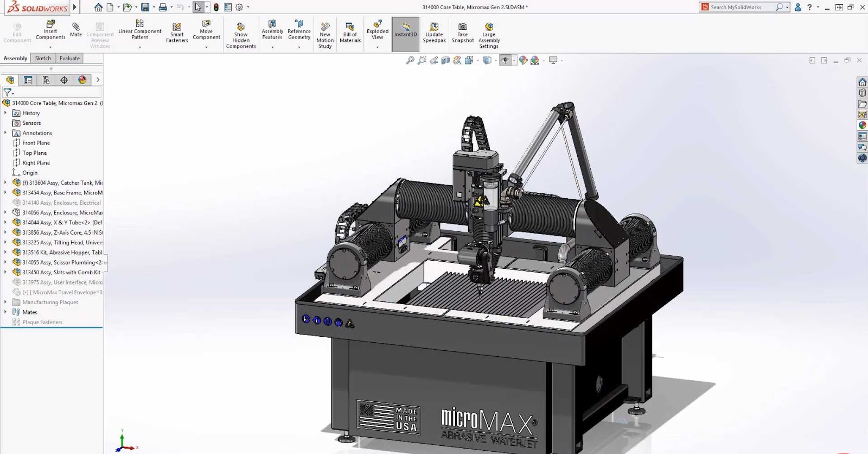Viewport: 868px width, 454px height.
Task: Expand the Mates folder node
Action: coord(5,312)
